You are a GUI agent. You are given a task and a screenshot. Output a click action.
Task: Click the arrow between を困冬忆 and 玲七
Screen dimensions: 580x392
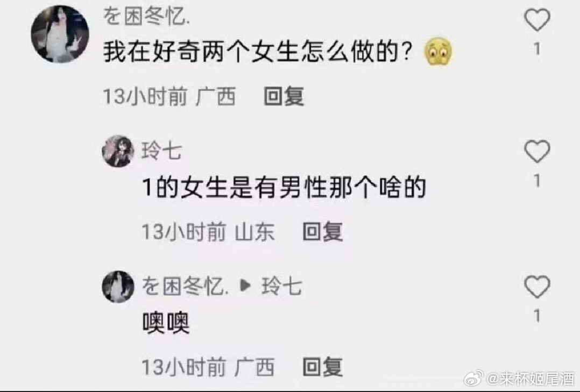coord(245,286)
